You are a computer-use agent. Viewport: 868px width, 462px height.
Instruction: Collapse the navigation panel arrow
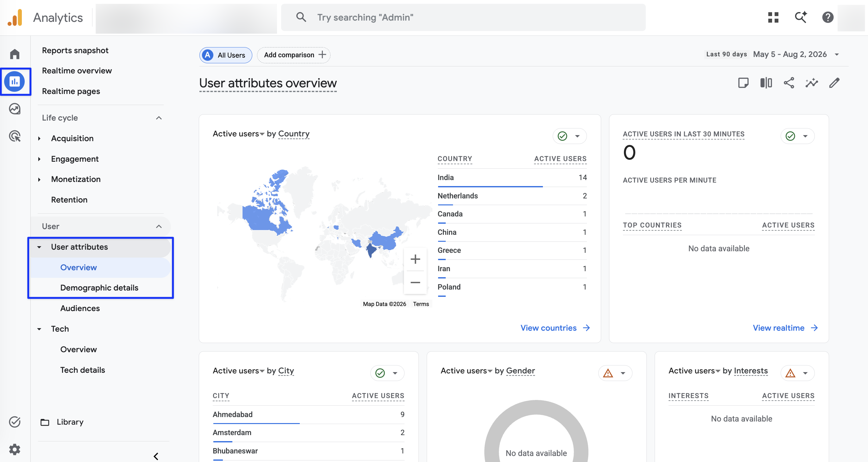[156, 456]
